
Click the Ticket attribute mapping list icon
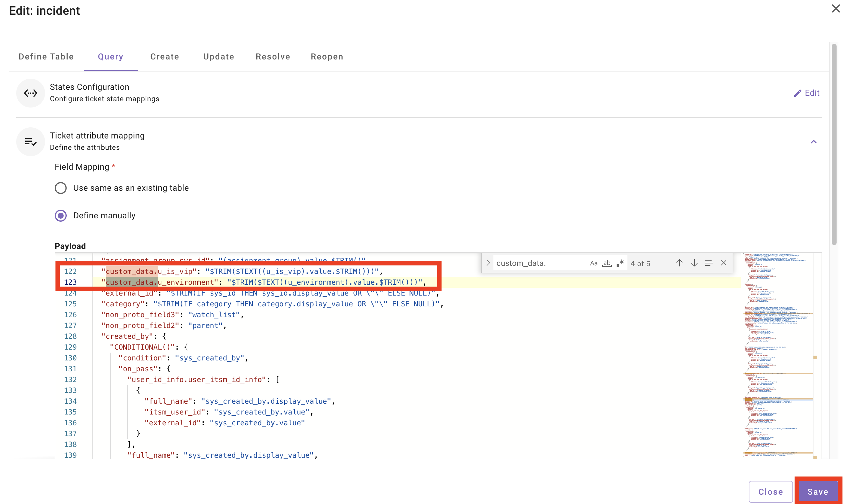(31, 142)
